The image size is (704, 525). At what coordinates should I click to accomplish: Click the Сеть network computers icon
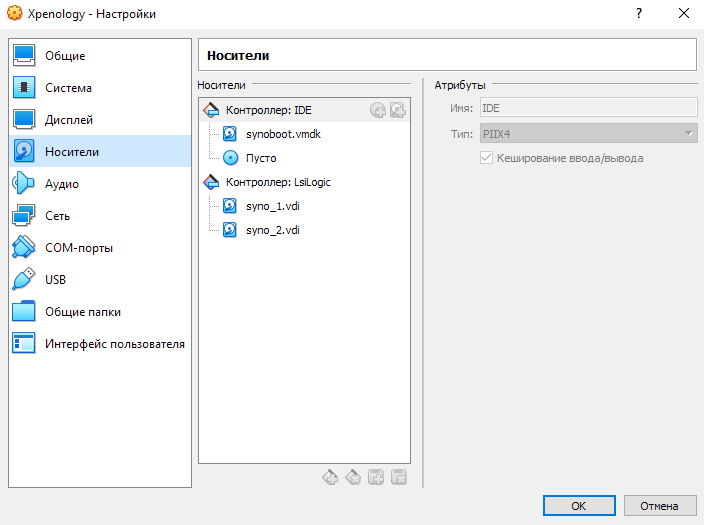(x=24, y=215)
